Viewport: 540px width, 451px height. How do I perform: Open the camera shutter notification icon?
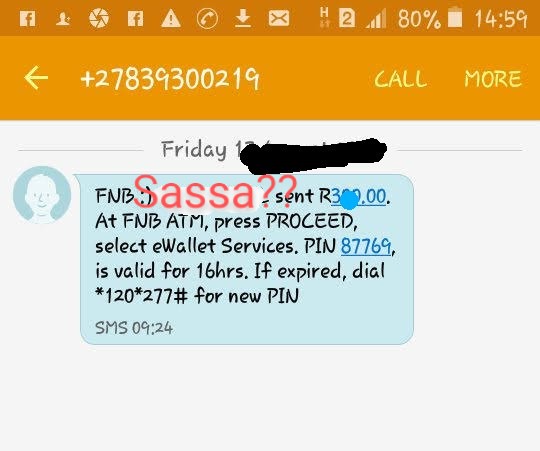[x=99, y=18]
